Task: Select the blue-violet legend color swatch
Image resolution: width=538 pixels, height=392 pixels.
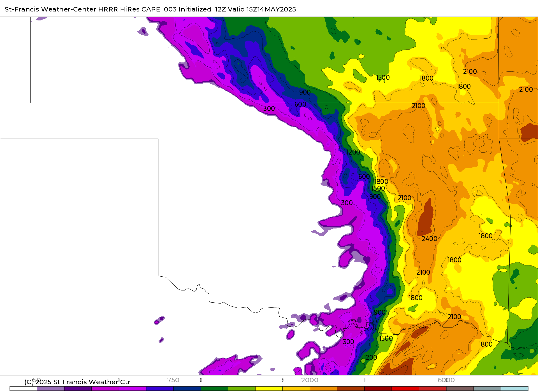Action: tap(160, 388)
